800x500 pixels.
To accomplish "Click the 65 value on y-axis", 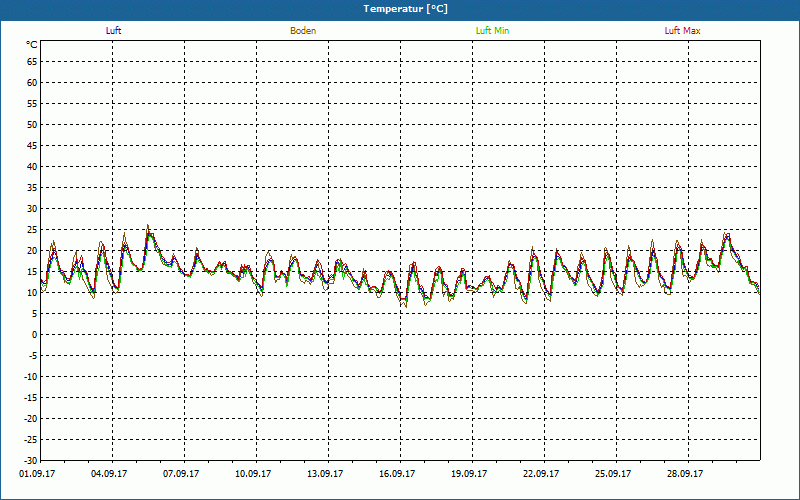I will 32,62.
